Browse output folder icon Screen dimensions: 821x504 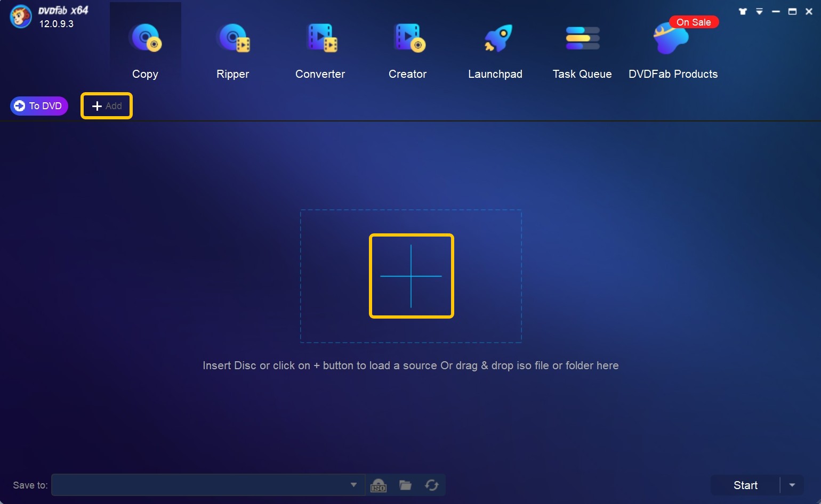click(405, 485)
